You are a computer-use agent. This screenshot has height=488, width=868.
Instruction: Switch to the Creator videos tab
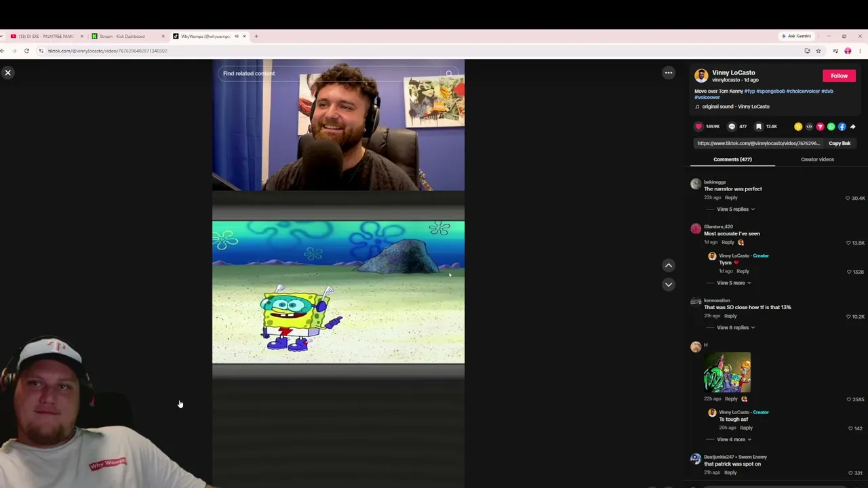(817, 159)
